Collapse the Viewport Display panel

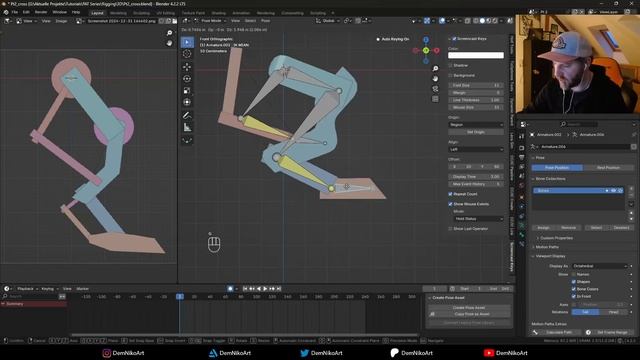(x=550, y=256)
